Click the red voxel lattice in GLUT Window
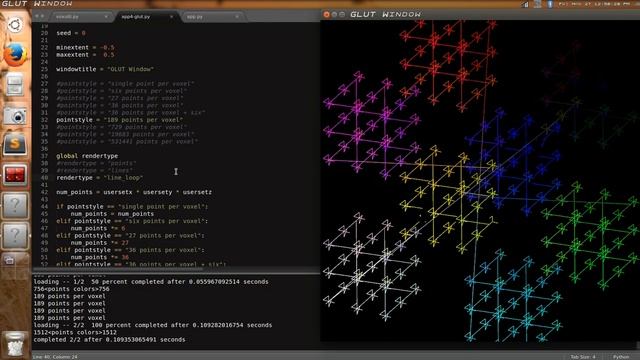The width and height of the screenshot is (640, 360). (448, 65)
